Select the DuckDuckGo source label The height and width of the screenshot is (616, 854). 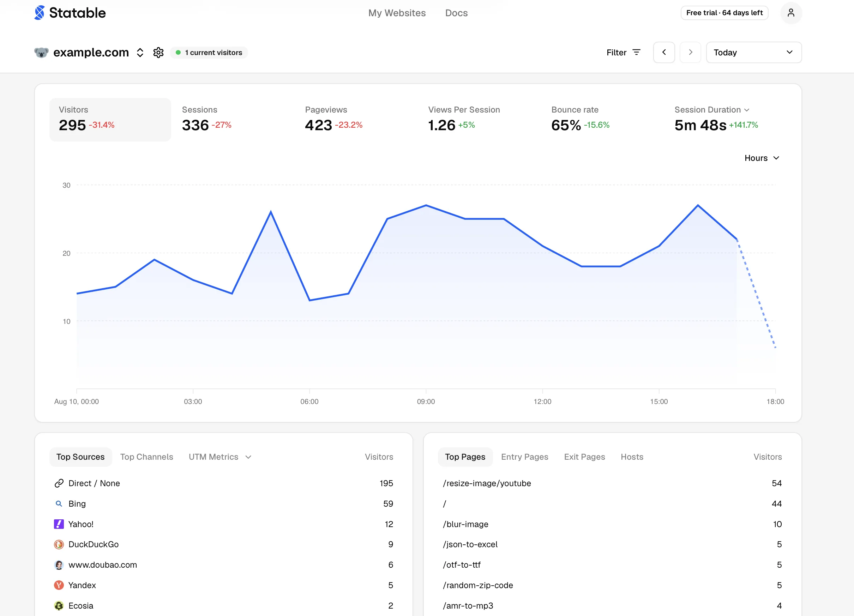point(94,544)
